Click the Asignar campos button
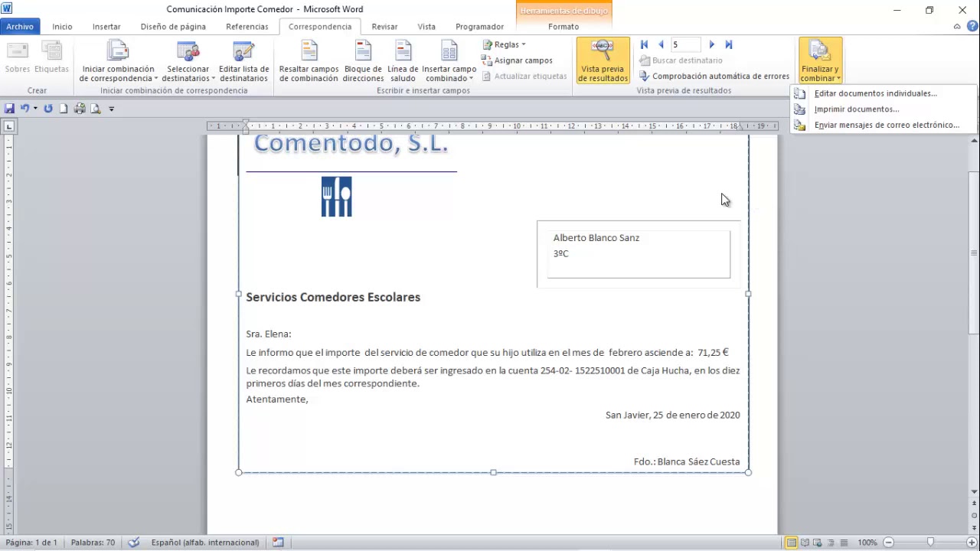Viewport: 980px width, 551px height. [516, 60]
